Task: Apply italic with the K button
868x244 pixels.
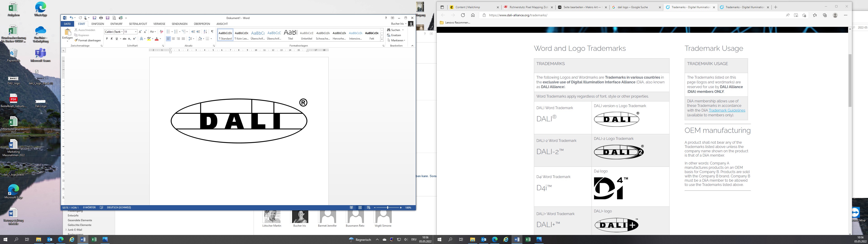Action: [x=112, y=39]
